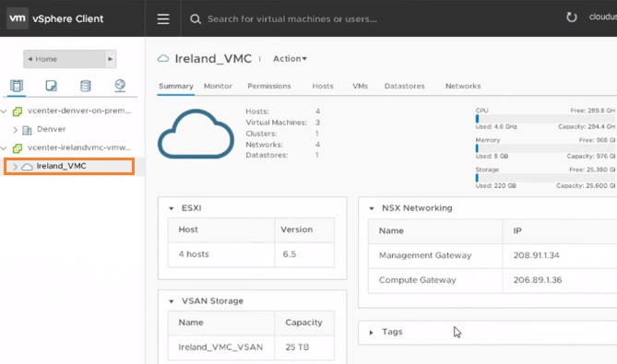
Task: Click the cloud user account name
Action: pos(602,17)
